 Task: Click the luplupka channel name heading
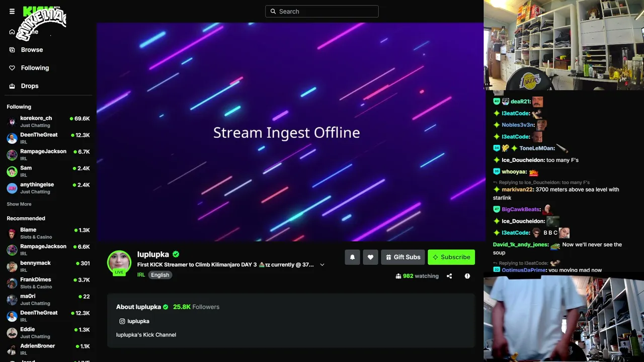(x=153, y=254)
